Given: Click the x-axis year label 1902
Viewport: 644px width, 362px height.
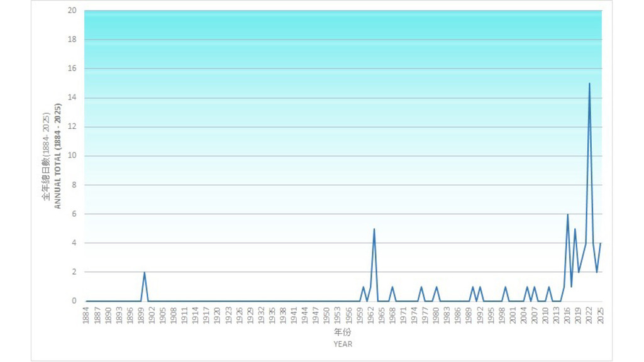Looking at the screenshot, I should (152, 314).
